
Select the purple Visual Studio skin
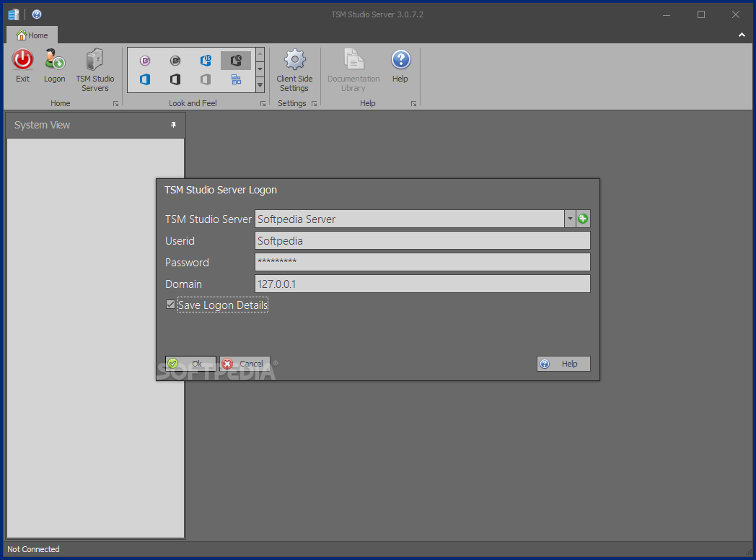coord(145,61)
